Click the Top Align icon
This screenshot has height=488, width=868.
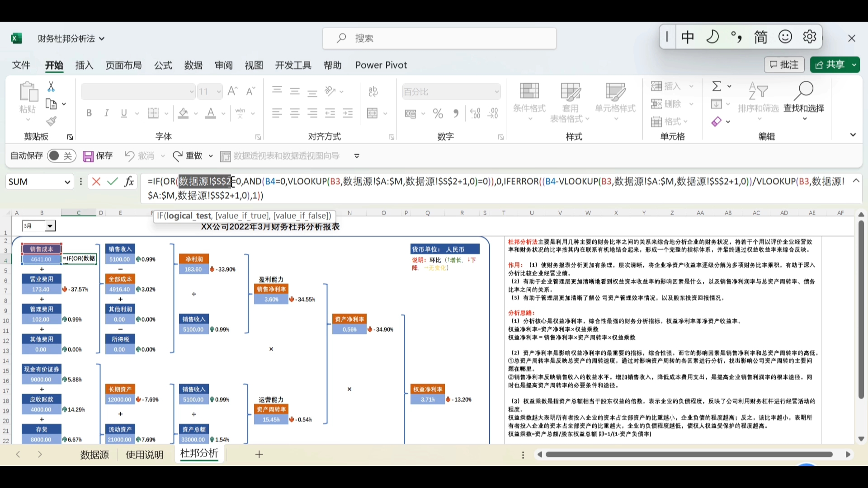tap(277, 90)
